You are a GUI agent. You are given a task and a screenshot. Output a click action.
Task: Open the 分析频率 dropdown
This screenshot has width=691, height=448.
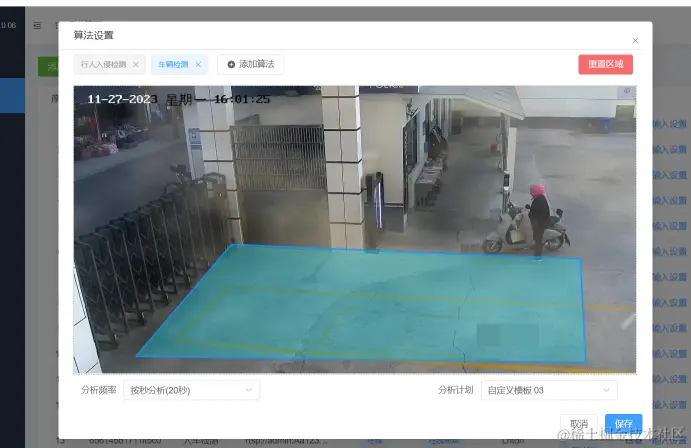pos(192,390)
